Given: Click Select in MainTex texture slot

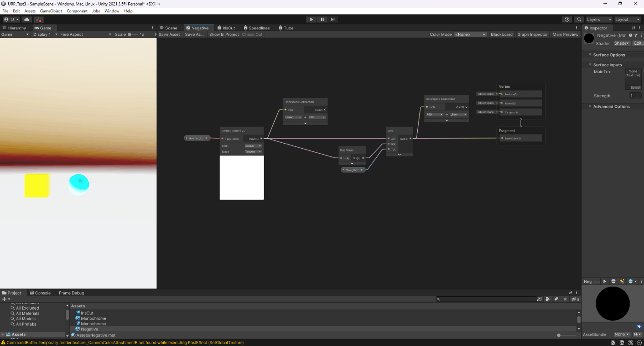Looking at the screenshot, I should tap(635, 87).
